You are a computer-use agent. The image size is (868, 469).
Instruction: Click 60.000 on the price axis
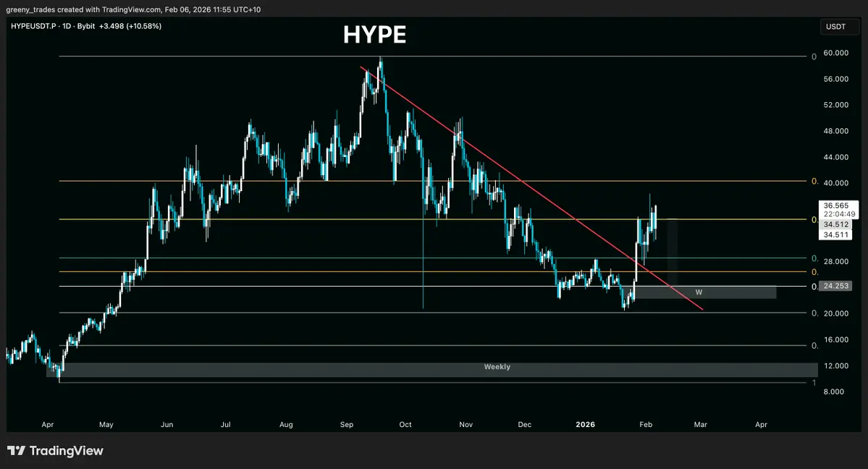836,53
